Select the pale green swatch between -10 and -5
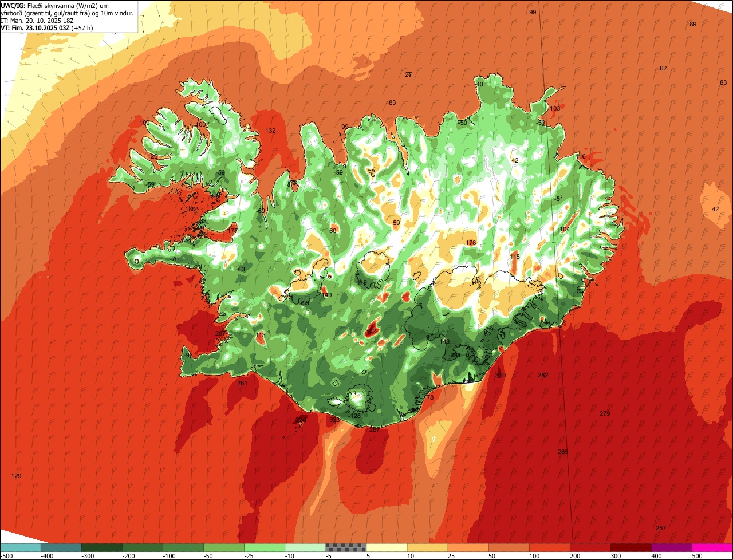733x560 pixels. (x=305, y=547)
